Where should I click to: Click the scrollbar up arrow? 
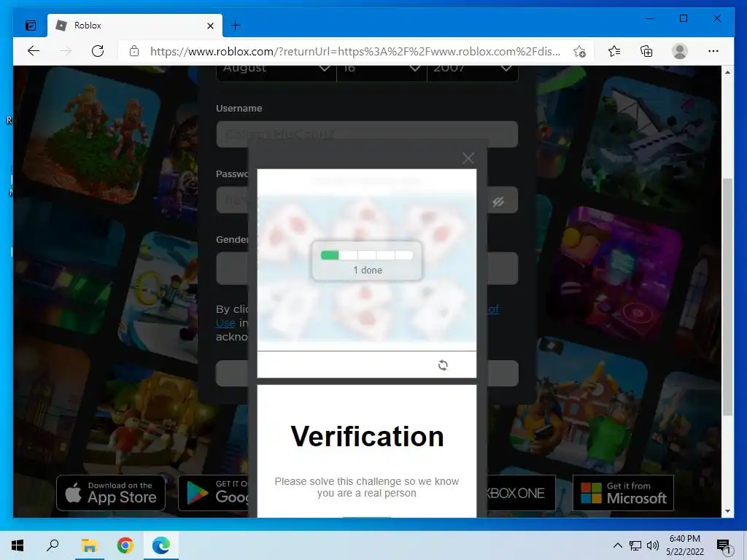727,72
